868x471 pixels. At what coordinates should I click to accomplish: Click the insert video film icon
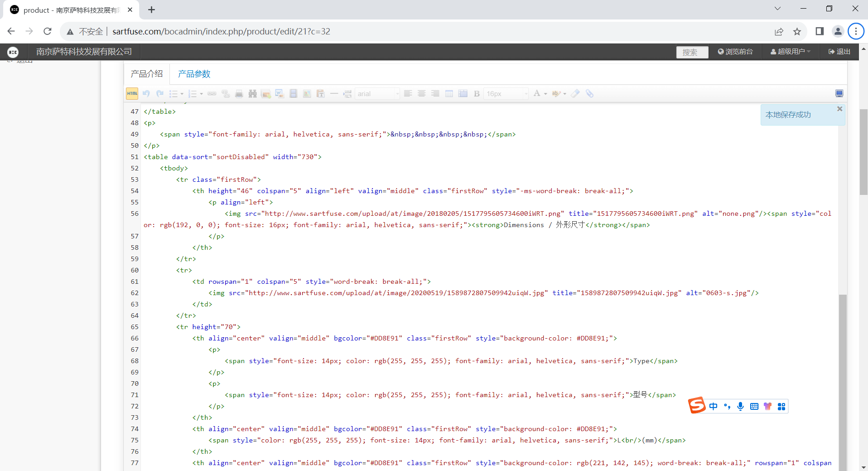pos(293,93)
